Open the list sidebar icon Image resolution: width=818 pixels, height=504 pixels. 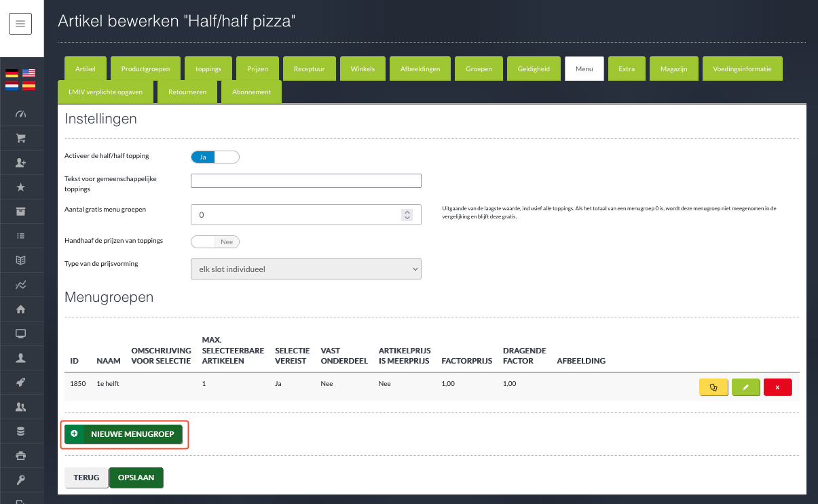[20, 236]
